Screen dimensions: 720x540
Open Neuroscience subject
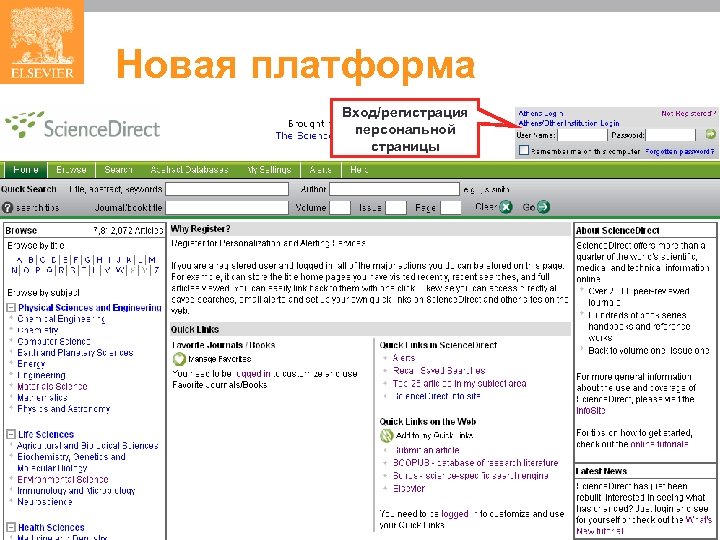(x=45, y=502)
